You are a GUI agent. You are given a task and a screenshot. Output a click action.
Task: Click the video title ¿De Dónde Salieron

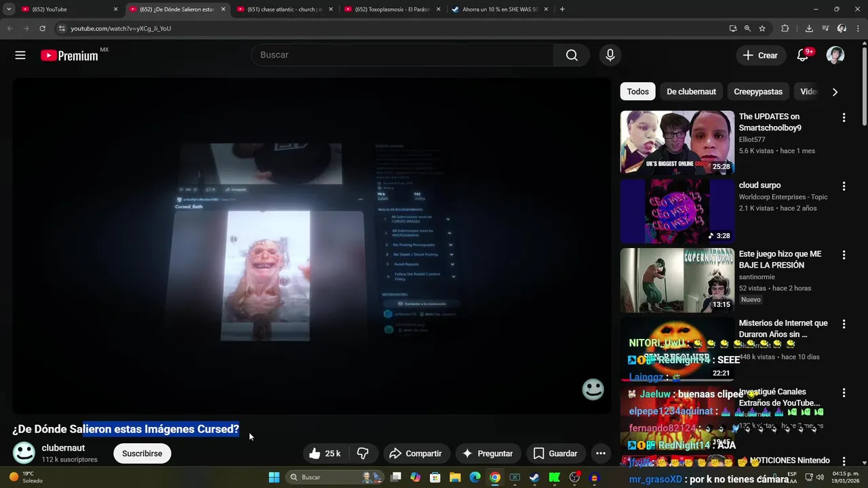(x=125, y=429)
